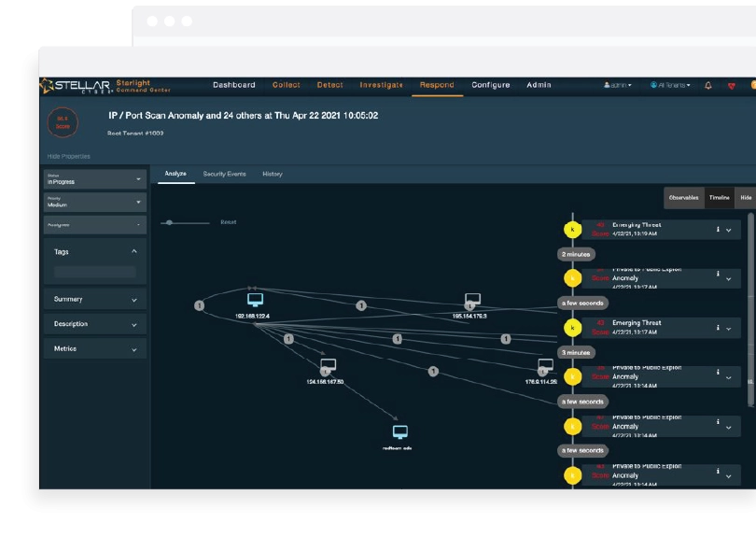Screen dimensions: 756x537
Task: Expand the Summary section
Action: [94, 299]
